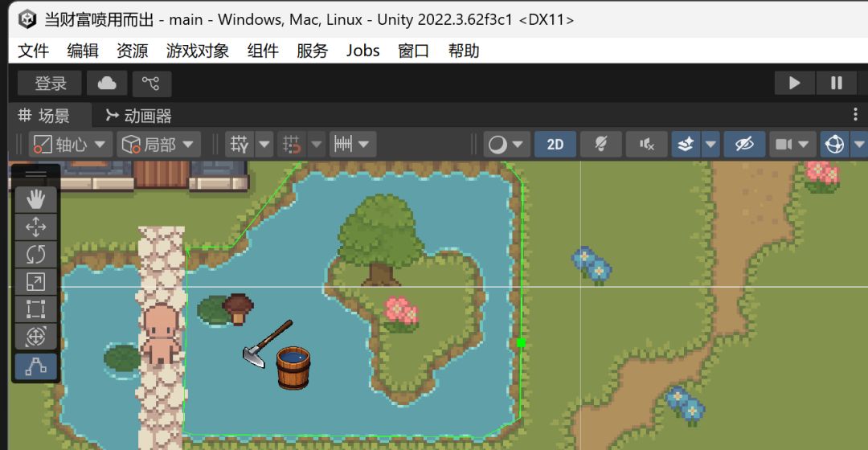The height and width of the screenshot is (450, 868).
Task: Click the Unity logo in title bar
Action: 27,19
